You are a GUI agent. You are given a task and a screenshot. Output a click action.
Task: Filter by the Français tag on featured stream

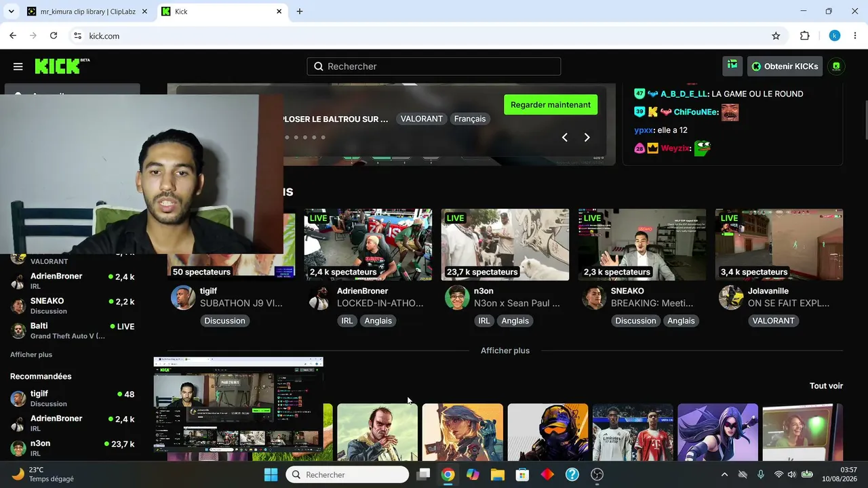(470, 119)
